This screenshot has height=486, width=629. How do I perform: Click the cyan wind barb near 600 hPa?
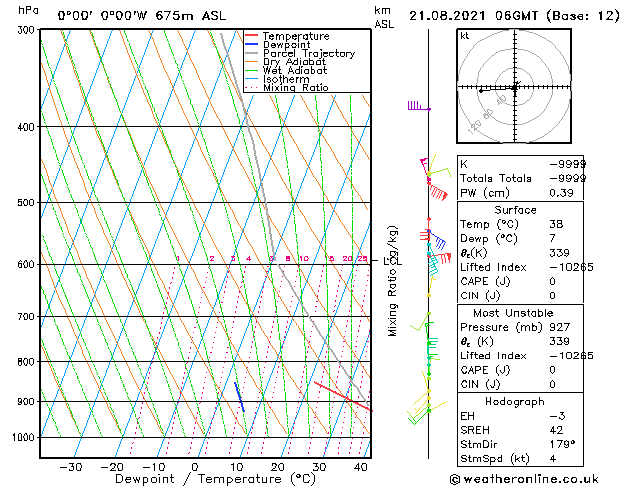(434, 263)
